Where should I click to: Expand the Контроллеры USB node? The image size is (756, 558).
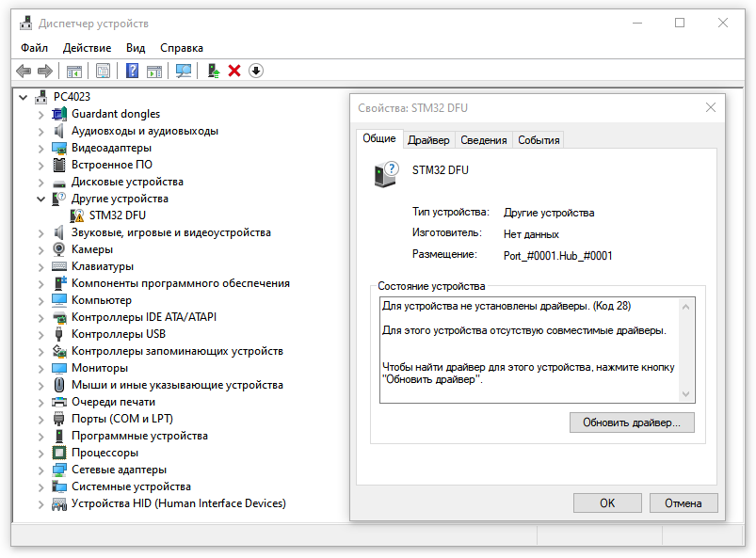40,334
